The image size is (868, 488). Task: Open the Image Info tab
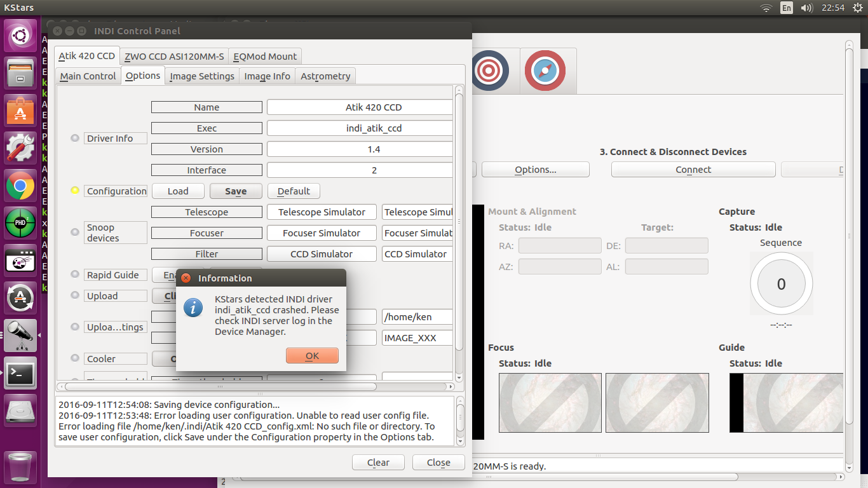268,76
